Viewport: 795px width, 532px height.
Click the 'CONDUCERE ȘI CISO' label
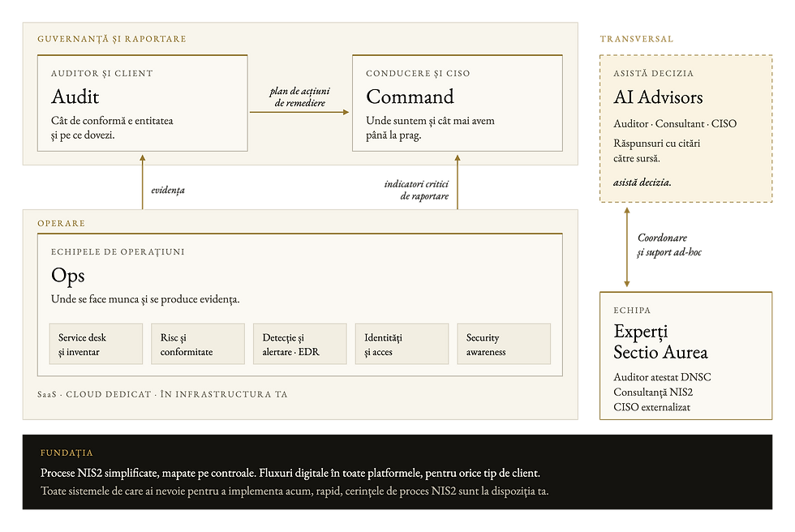(x=418, y=74)
